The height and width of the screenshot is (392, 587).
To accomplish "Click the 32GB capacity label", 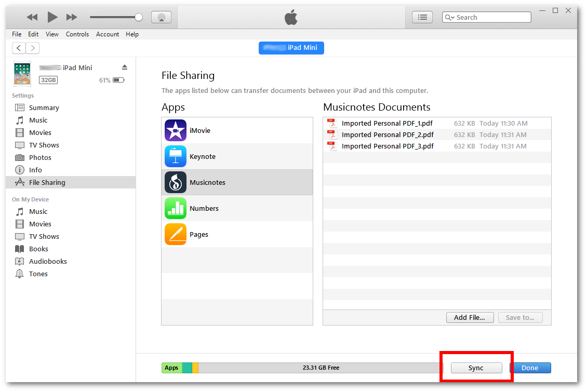I will (49, 80).
